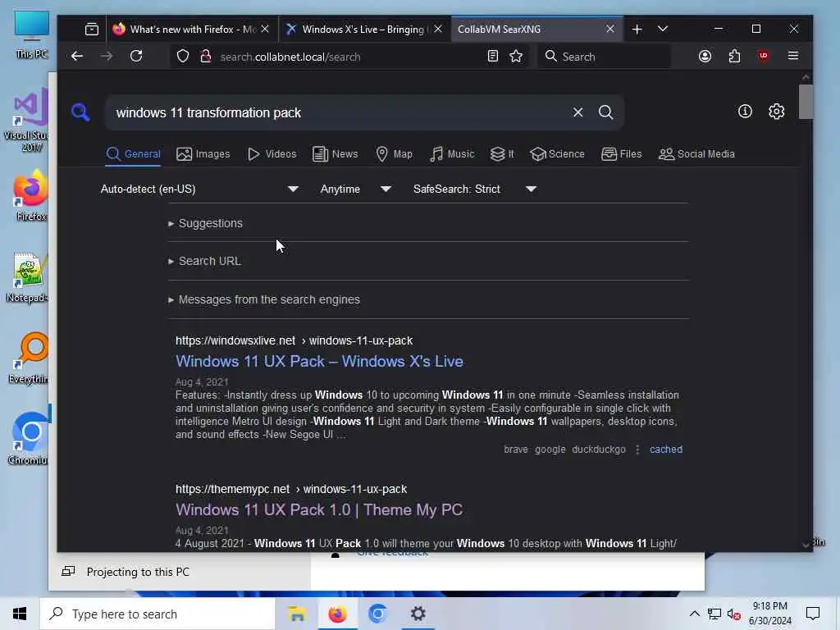The image size is (840, 630).
Task: Click the page vertical scrollbar thumb
Action: coord(806,101)
